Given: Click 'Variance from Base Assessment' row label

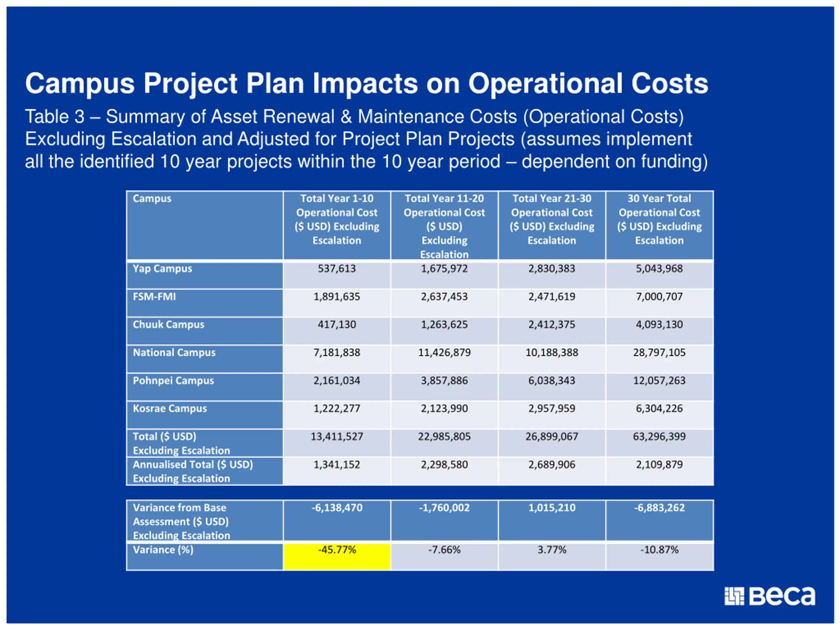Looking at the screenshot, I should (x=181, y=521).
